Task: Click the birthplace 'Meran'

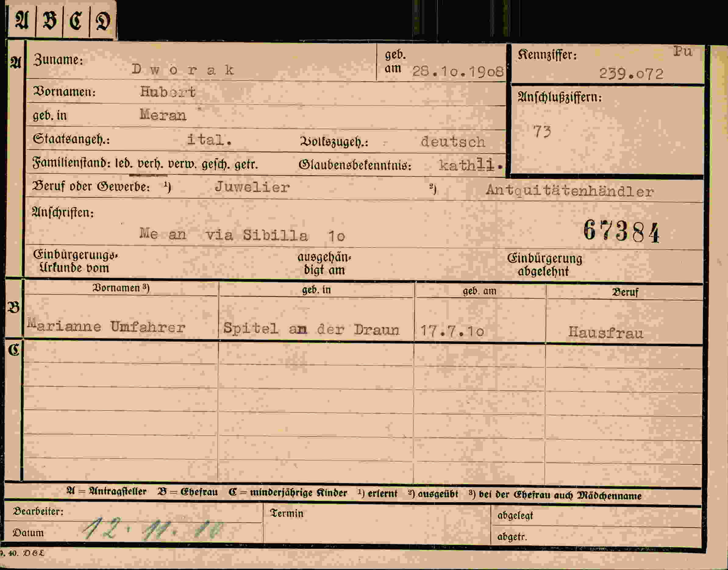Action: click(163, 115)
